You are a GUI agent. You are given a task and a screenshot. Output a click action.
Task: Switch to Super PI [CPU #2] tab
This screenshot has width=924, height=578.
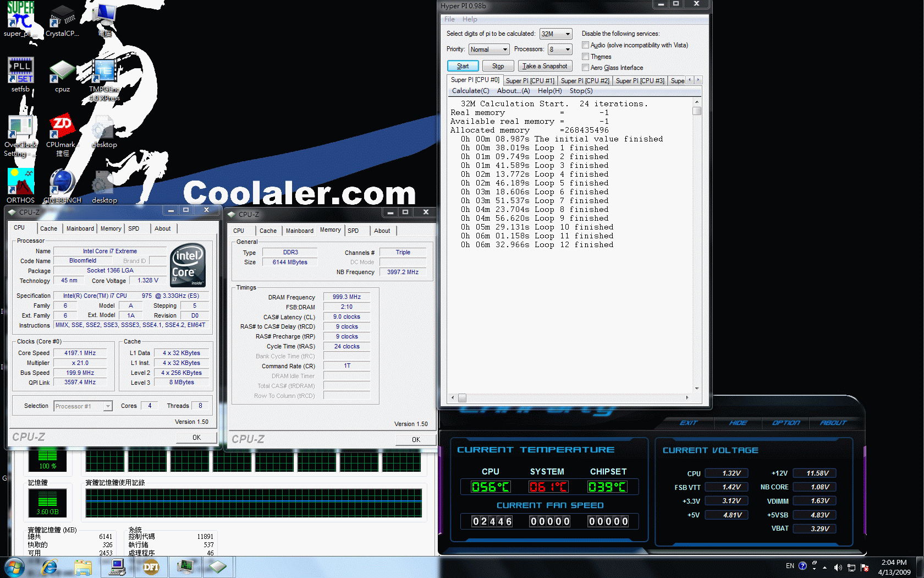pos(585,81)
